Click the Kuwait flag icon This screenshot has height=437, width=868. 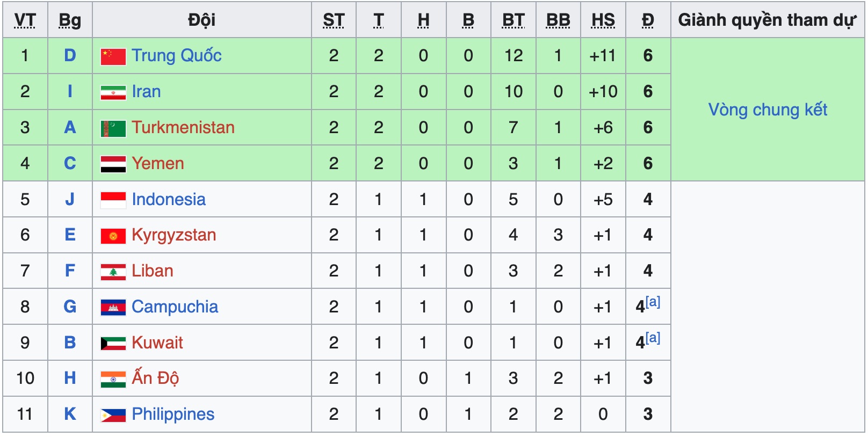[113, 344]
